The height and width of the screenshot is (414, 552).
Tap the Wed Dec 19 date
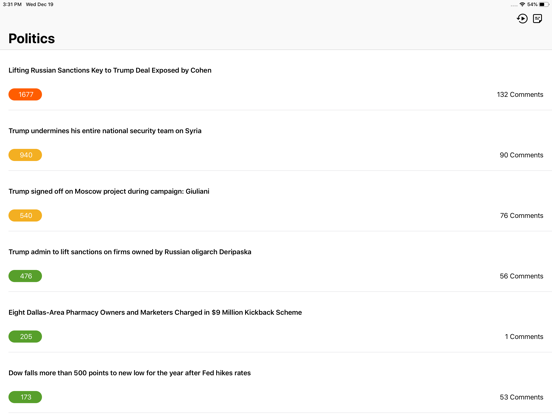(39, 5)
